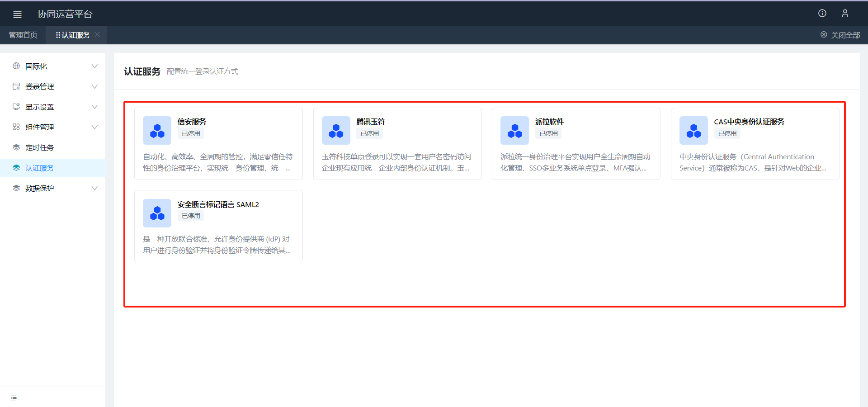Click the SAML2 card icon

157,213
